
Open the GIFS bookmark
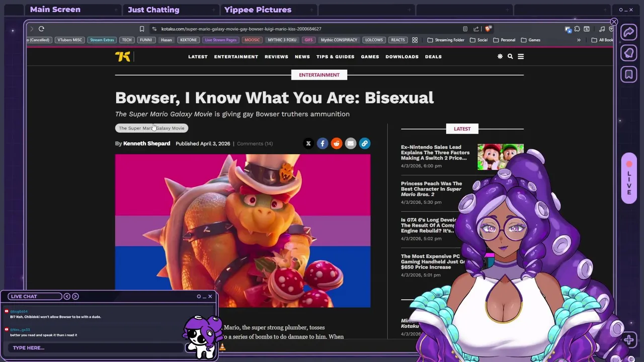click(308, 40)
